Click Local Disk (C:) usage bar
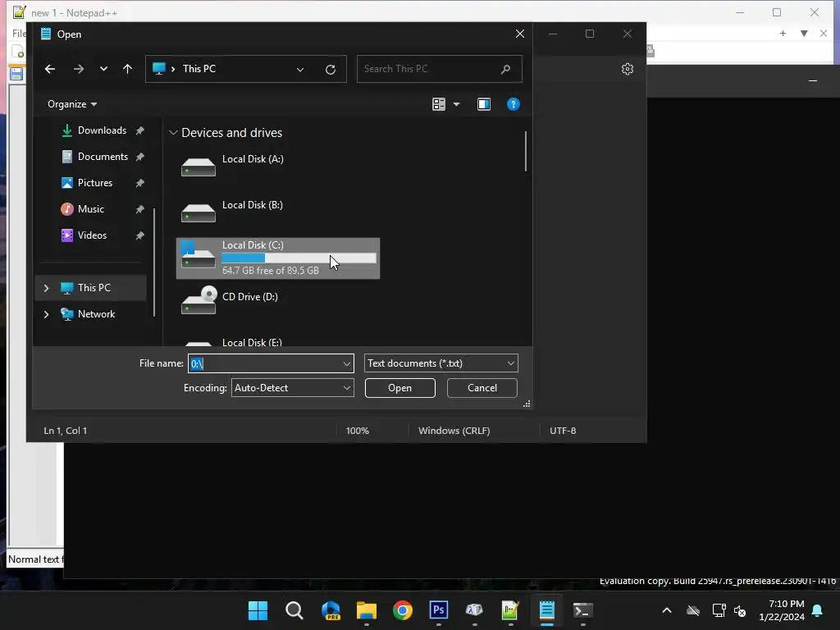This screenshot has width=840, height=630. point(299,258)
